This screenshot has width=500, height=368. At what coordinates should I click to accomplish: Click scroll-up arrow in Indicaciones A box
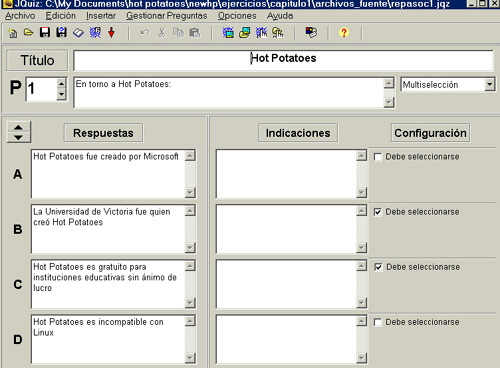pos(362,155)
